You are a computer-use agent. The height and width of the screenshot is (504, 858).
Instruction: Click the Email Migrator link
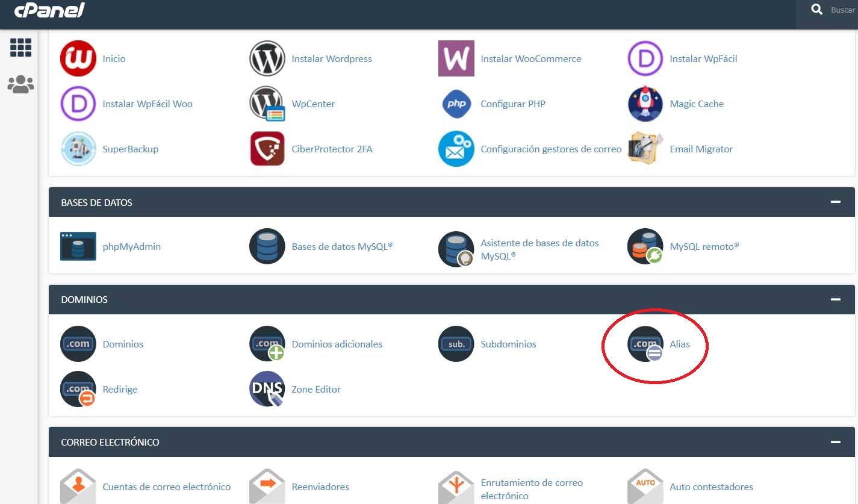701,149
